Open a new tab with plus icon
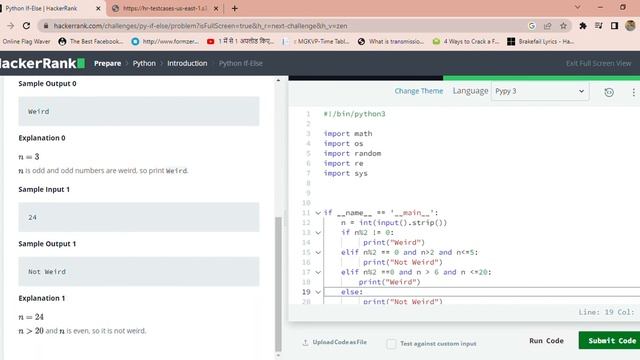 (x=235, y=8)
